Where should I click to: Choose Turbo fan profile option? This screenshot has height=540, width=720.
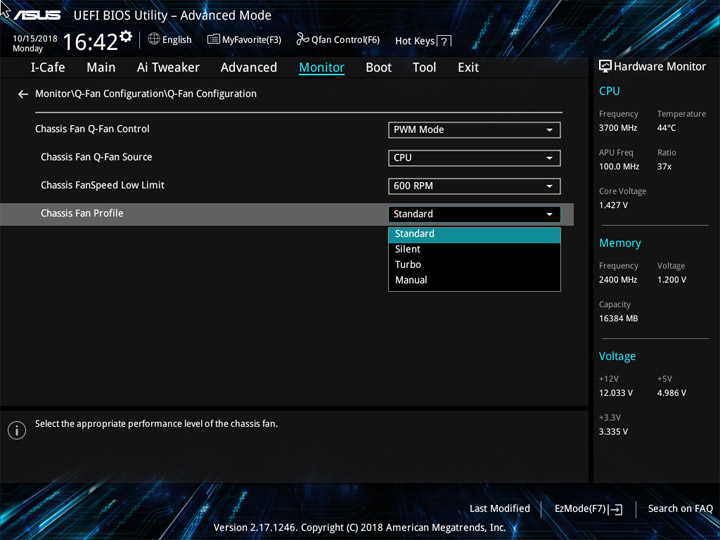tap(474, 264)
